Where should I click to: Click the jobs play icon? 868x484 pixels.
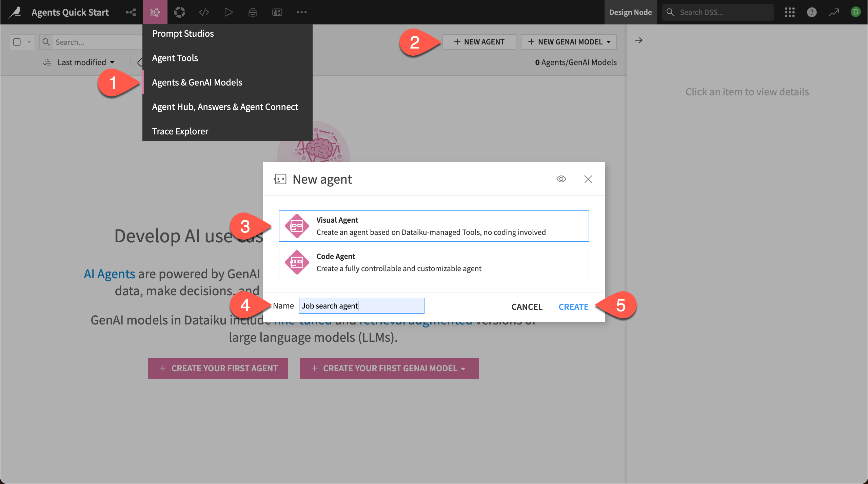[x=228, y=12]
